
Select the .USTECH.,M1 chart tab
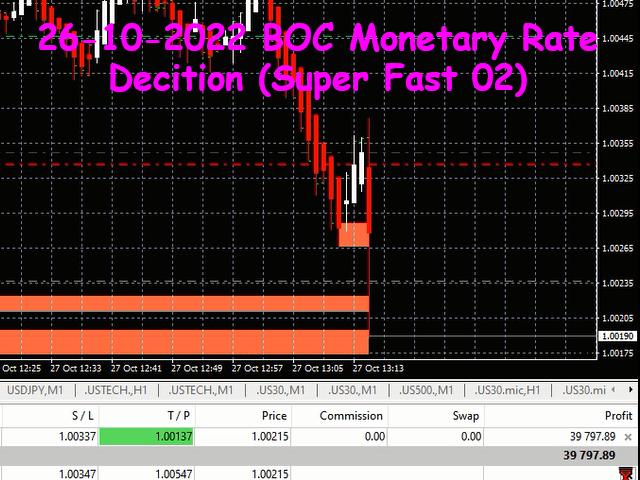click(x=201, y=390)
